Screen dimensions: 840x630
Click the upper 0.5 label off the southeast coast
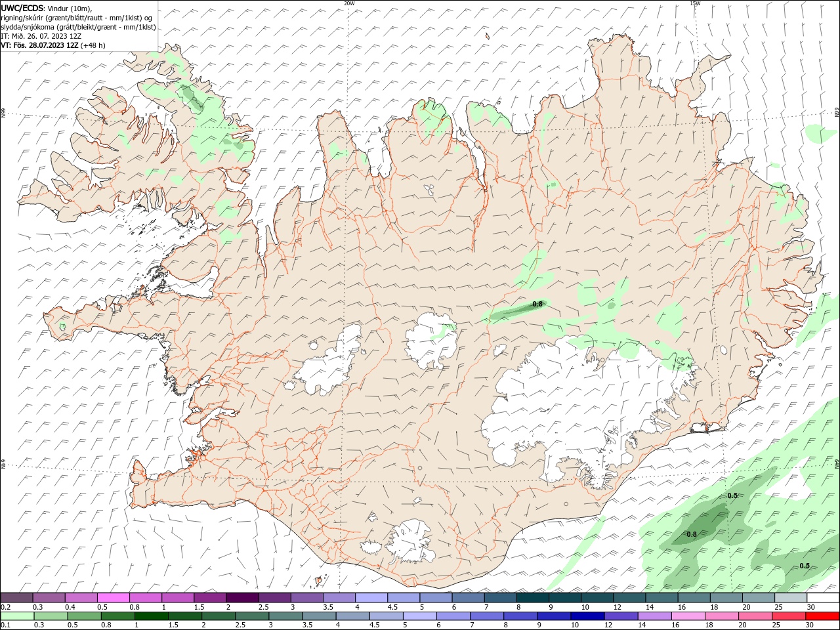tap(732, 495)
